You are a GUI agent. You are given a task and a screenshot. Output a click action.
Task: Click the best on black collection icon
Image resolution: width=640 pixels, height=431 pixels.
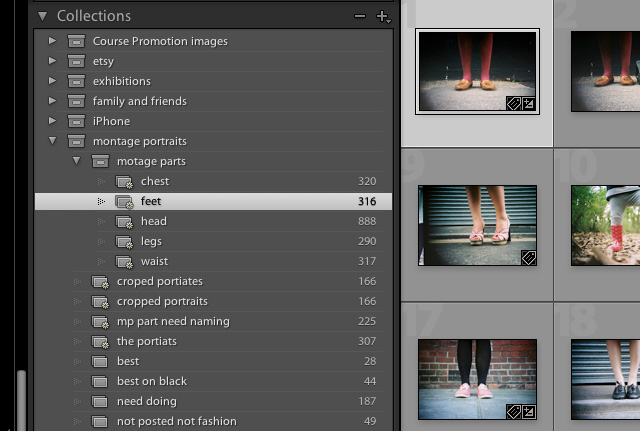click(x=100, y=381)
